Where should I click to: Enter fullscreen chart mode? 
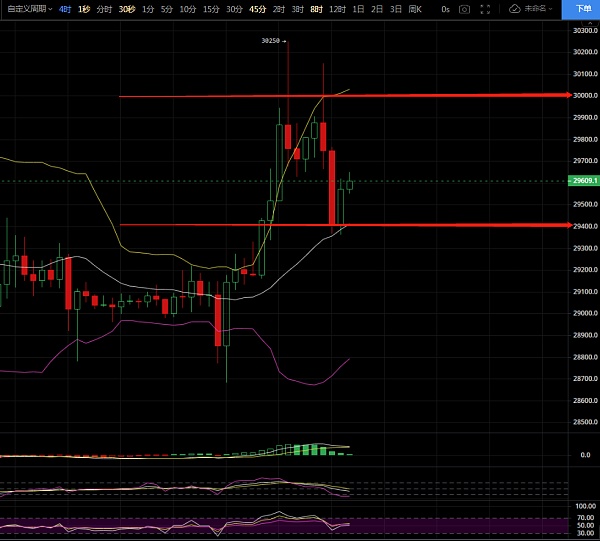(485, 9)
